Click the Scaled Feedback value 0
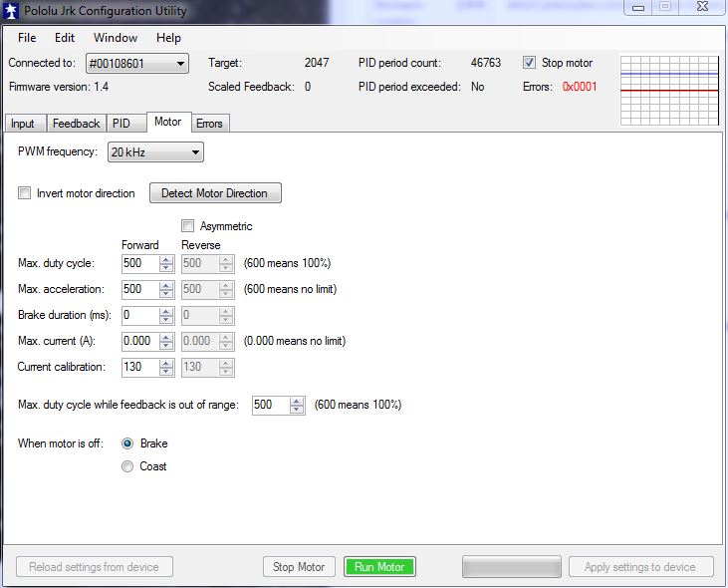Viewport: 728px width, 588px height. [308, 87]
